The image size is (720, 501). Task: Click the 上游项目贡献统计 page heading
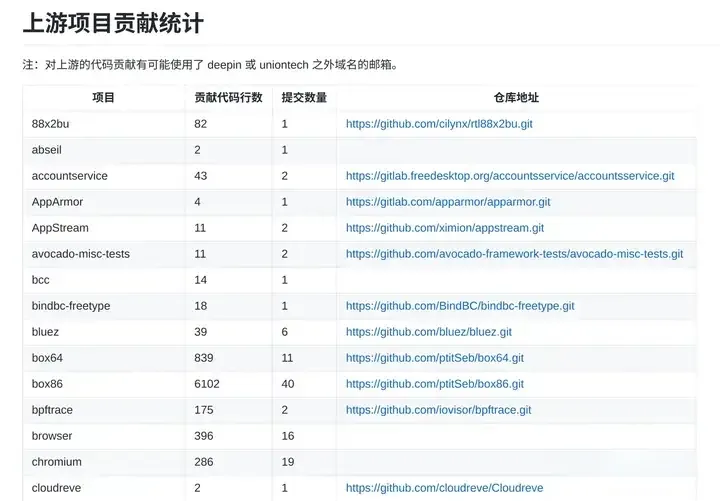point(113,23)
